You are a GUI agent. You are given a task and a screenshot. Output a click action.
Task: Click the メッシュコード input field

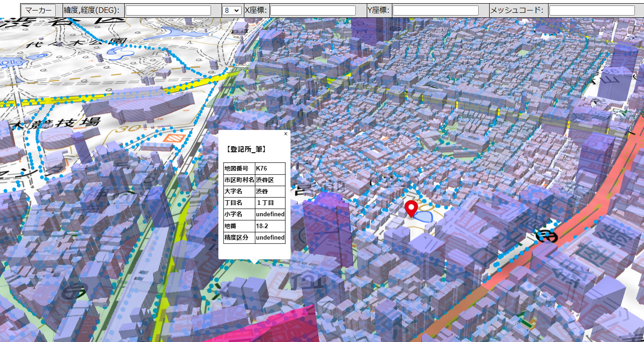coord(591,10)
